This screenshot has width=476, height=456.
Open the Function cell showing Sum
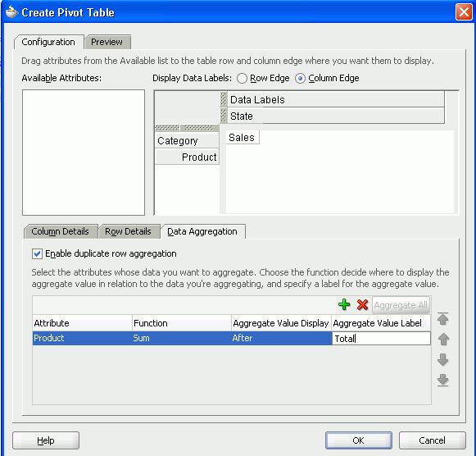pos(182,338)
